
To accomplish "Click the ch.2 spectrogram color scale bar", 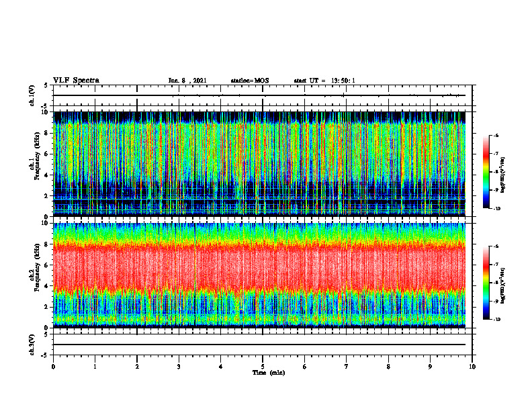I will coord(486,283).
